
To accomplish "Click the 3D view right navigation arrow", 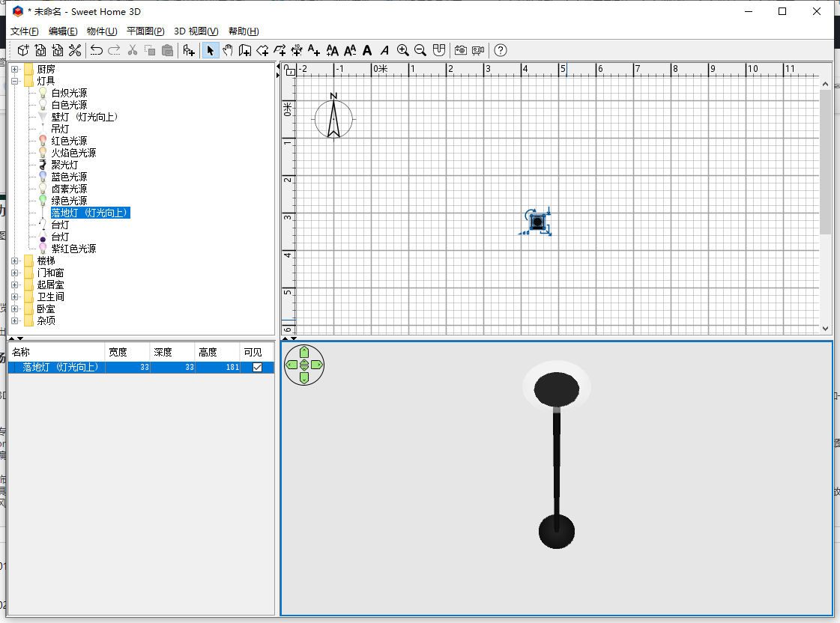I will [317, 365].
